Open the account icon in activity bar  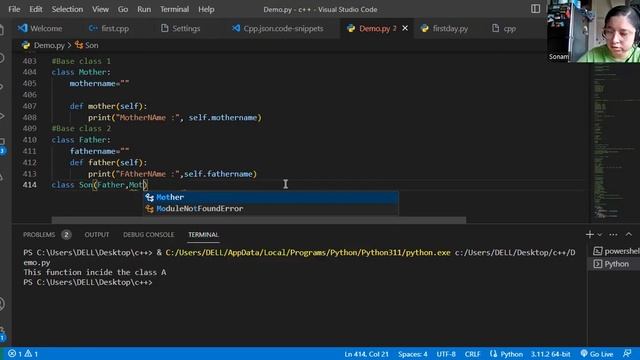pyautogui.click(x=2, y=304)
